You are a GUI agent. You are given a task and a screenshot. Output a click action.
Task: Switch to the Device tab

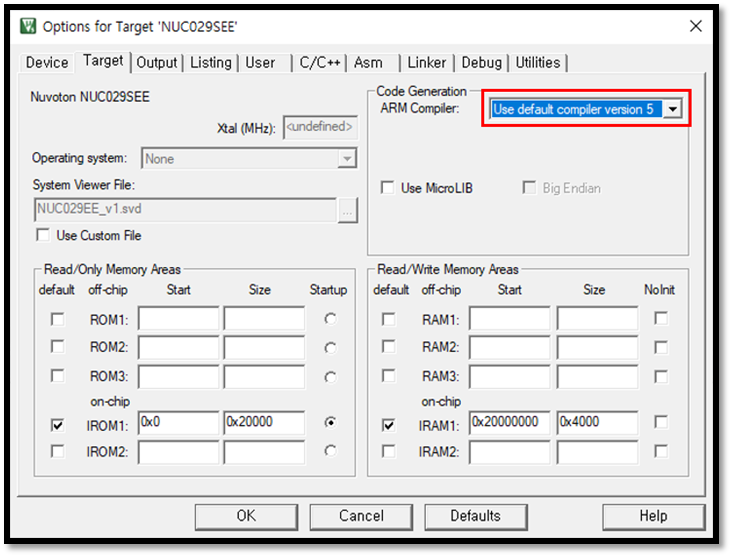[x=47, y=63]
